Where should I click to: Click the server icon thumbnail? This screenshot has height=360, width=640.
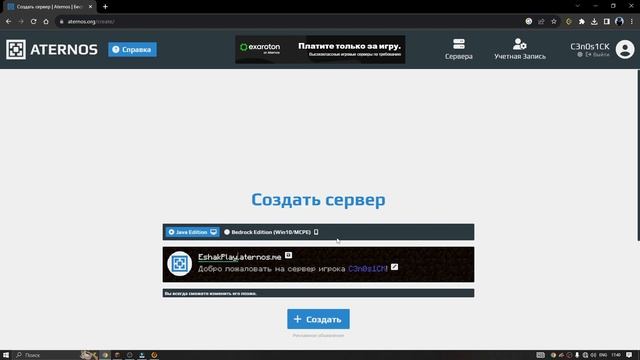pos(180,264)
